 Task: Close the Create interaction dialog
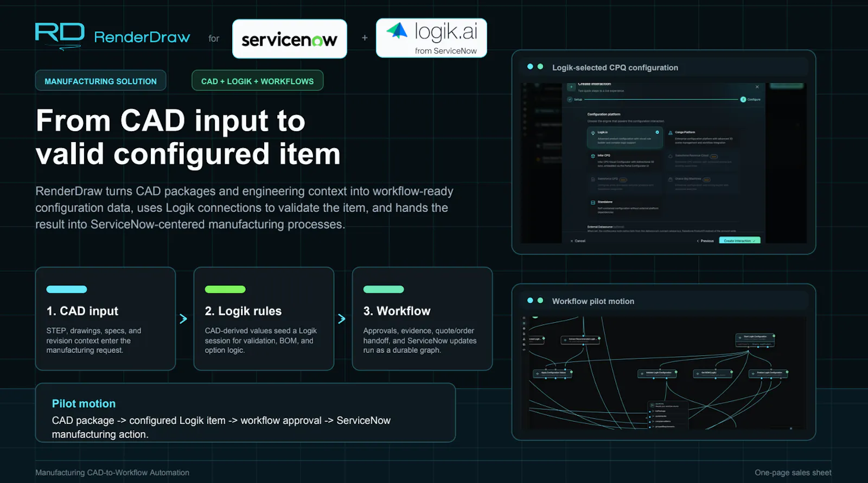coord(757,87)
